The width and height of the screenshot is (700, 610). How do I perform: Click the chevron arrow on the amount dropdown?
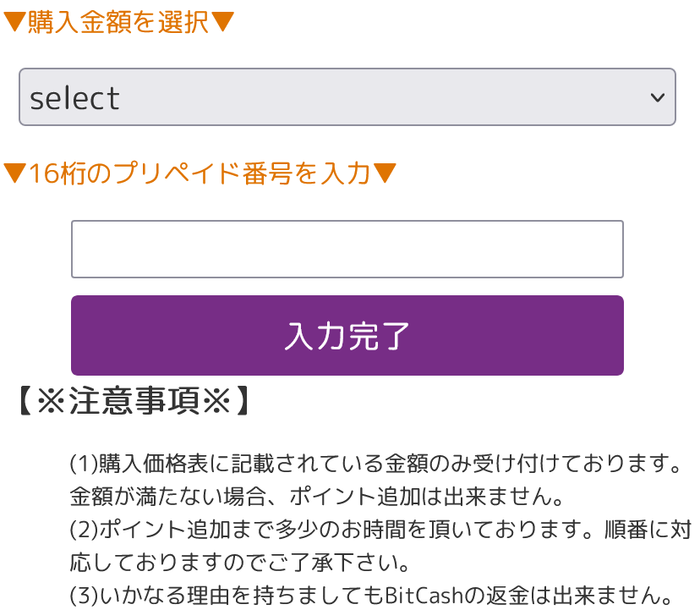click(658, 97)
